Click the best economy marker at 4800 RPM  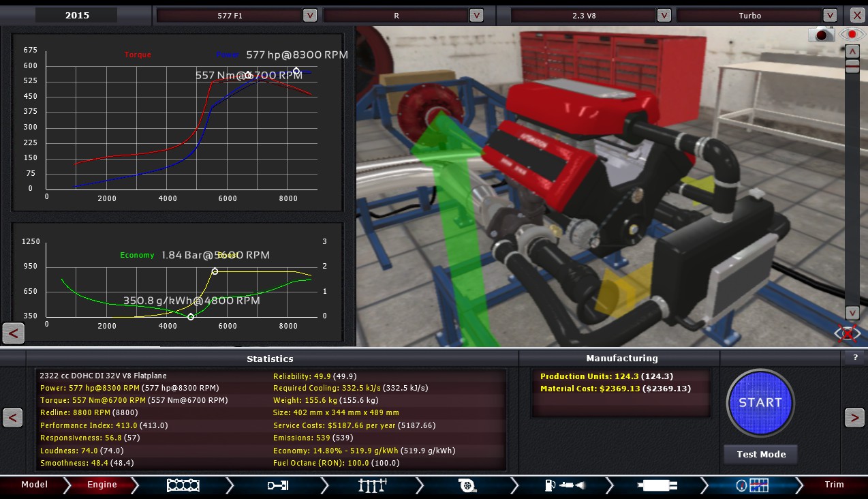(x=191, y=317)
